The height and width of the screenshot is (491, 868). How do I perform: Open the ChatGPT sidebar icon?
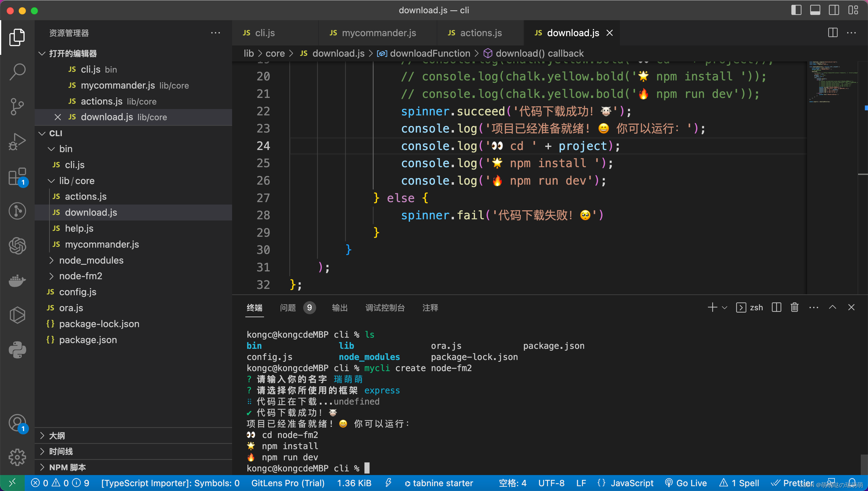(17, 246)
